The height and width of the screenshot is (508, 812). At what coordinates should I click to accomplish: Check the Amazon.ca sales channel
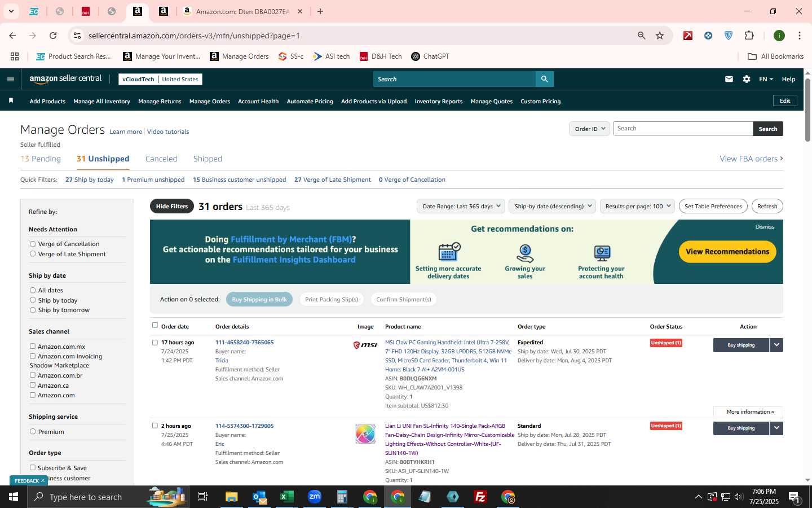(33, 385)
